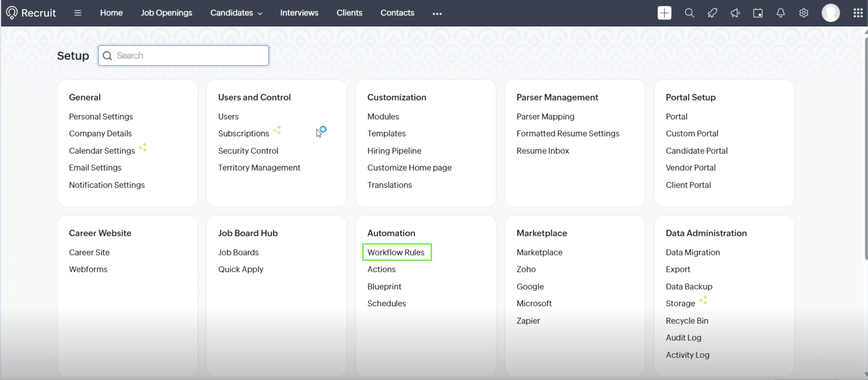Open Workflow Rules under Automation
The height and width of the screenshot is (380, 868).
(x=395, y=252)
